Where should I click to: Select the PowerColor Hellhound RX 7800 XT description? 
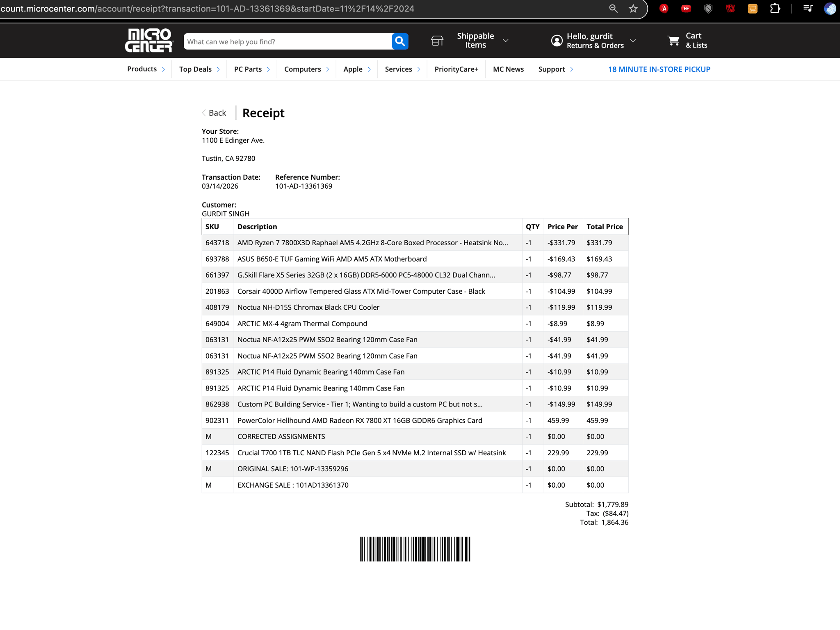(x=360, y=420)
